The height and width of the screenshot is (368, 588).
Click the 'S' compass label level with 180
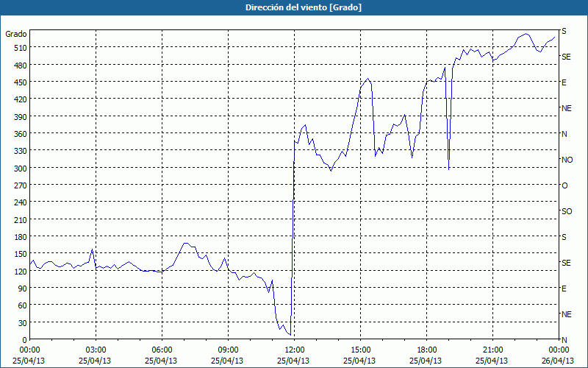[x=564, y=237]
